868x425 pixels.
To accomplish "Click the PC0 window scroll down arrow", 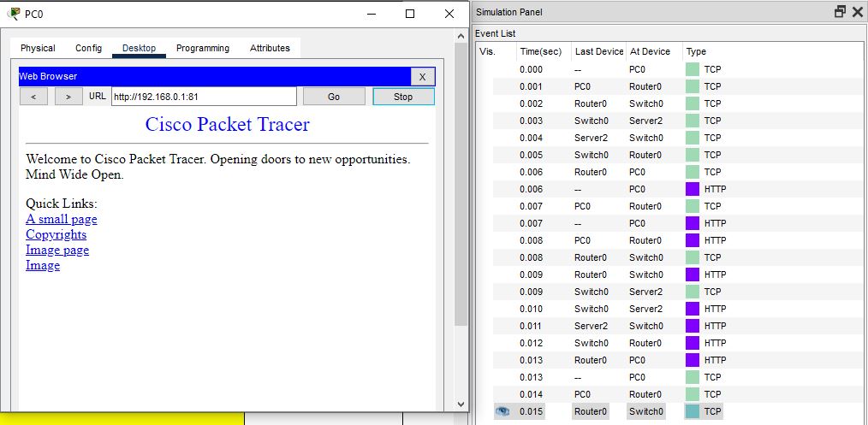I will click(461, 404).
